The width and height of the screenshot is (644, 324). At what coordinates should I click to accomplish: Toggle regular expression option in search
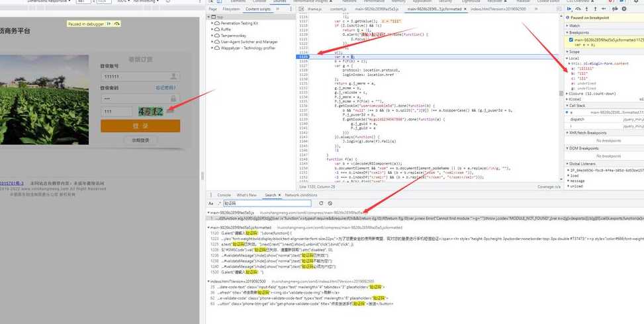point(219,204)
